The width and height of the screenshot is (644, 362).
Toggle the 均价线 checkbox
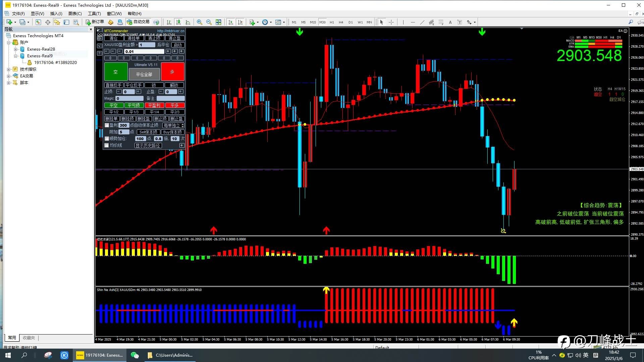107,145
